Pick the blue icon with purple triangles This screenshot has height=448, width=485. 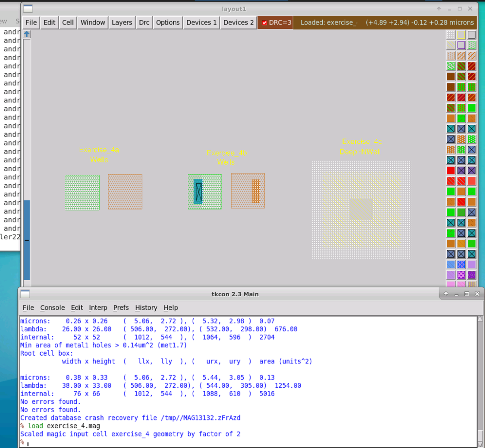[x=461, y=264]
